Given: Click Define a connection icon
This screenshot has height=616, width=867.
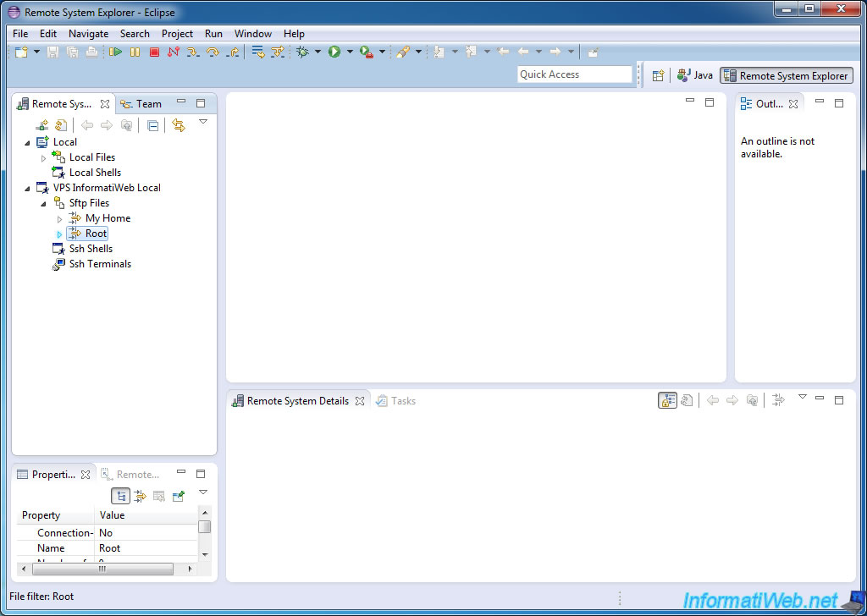Looking at the screenshot, I should [42, 125].
